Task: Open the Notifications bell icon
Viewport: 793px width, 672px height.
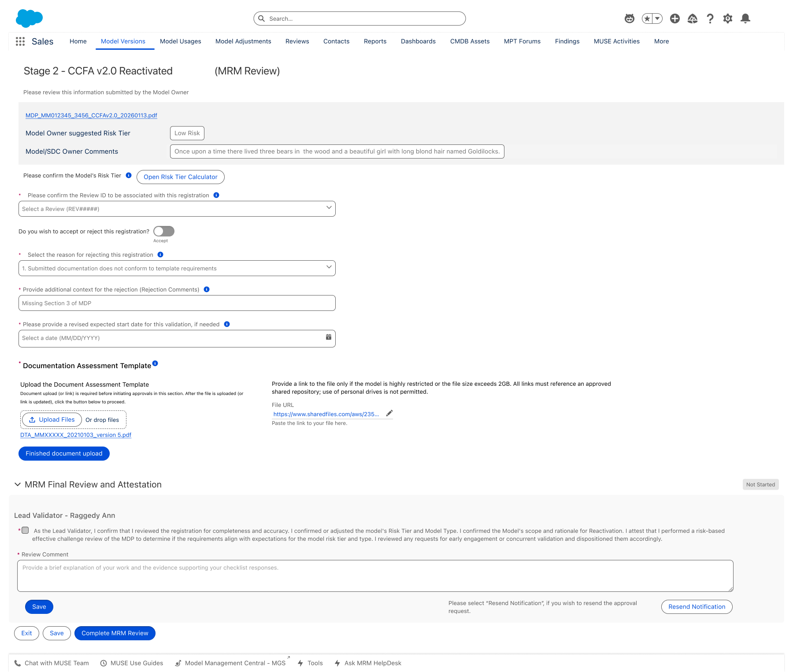Action: pos(745,18)
